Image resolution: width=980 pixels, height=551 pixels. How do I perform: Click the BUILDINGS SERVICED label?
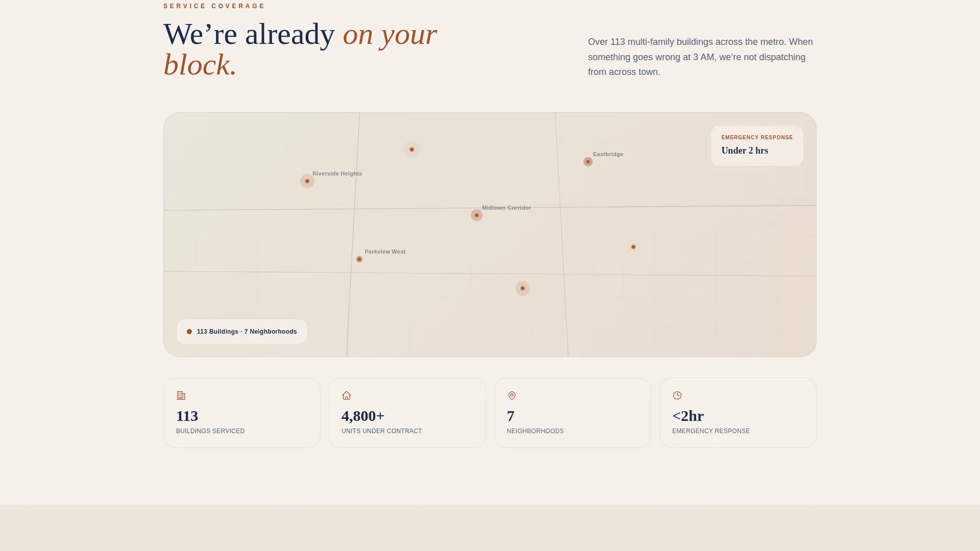(210, 431)
